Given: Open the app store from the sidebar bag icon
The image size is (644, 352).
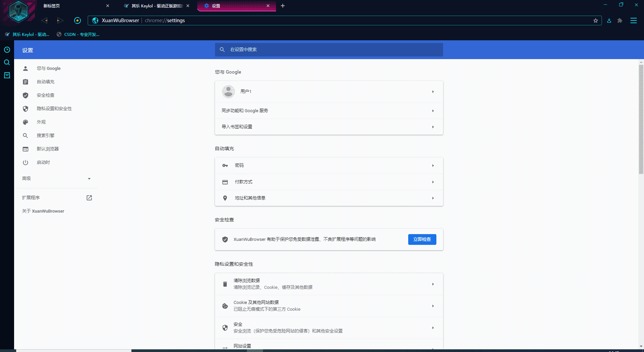Looking at the screenshot, I should pos(7,75).
